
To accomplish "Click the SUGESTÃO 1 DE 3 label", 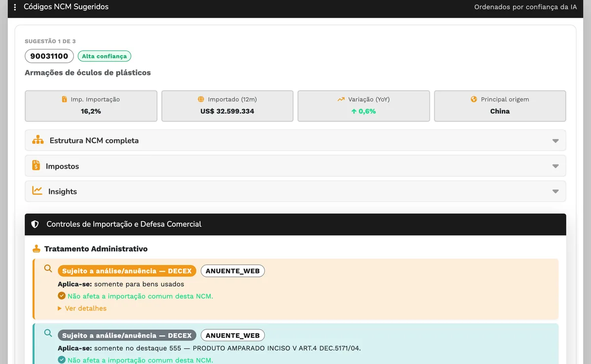I will (x=50, y=41).
